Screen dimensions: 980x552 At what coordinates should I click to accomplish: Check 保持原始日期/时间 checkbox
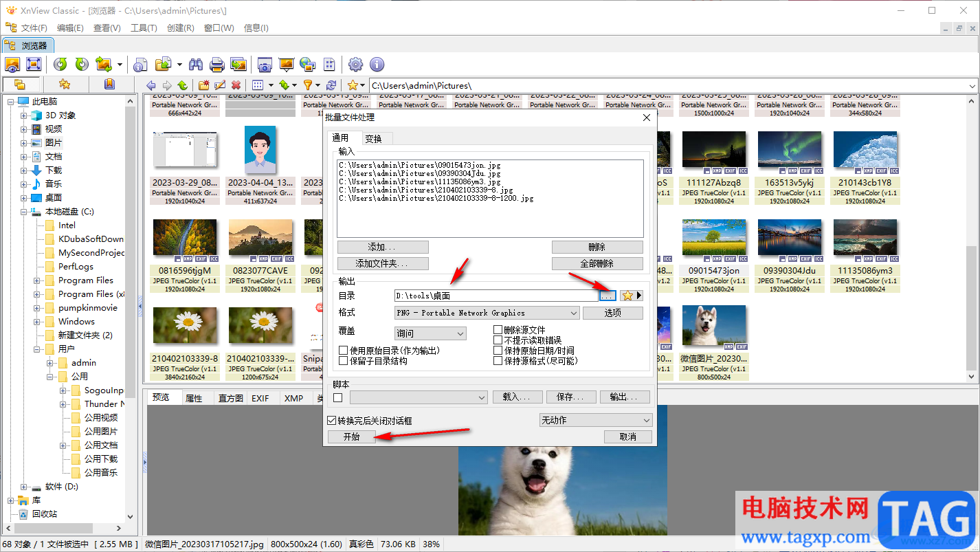tap(498, 351)
